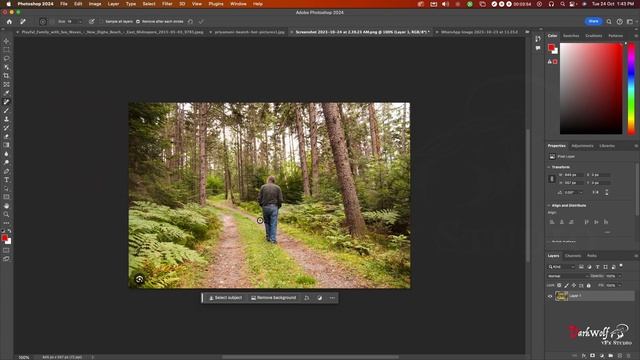Open the search icon beside Share
This screenshot has height=360, width=640.
609,21
